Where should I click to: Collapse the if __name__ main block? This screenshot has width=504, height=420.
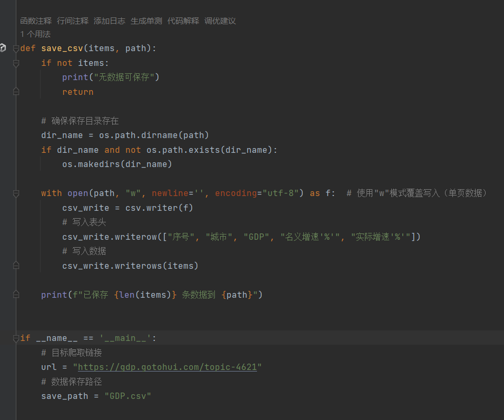coord(16,338)
